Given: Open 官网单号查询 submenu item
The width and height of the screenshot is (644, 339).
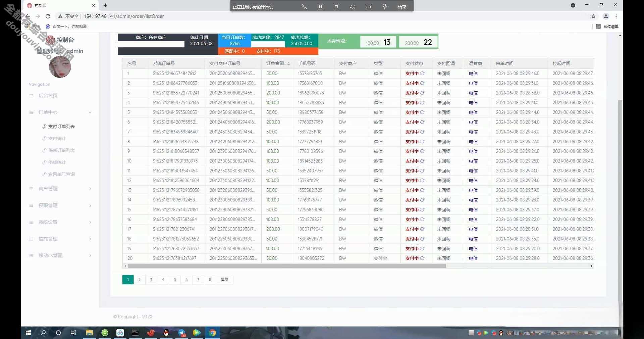Looking at the screenshot, I should [61, 174].
